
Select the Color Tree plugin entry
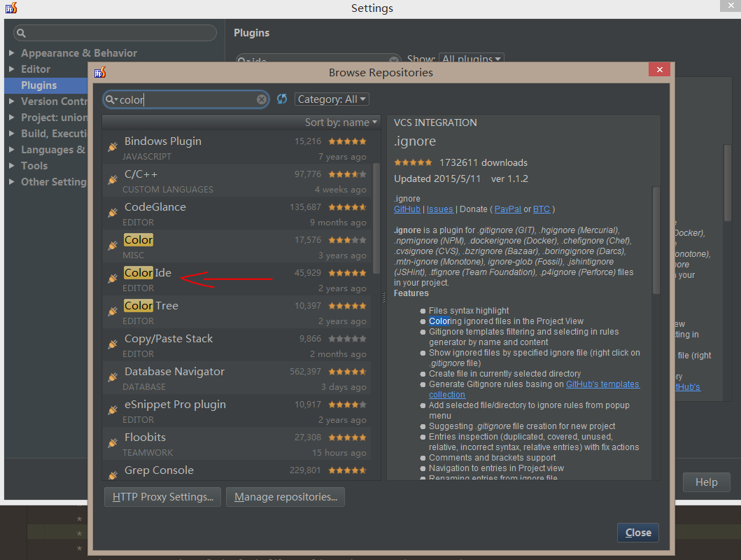click(x=237, y=312)
